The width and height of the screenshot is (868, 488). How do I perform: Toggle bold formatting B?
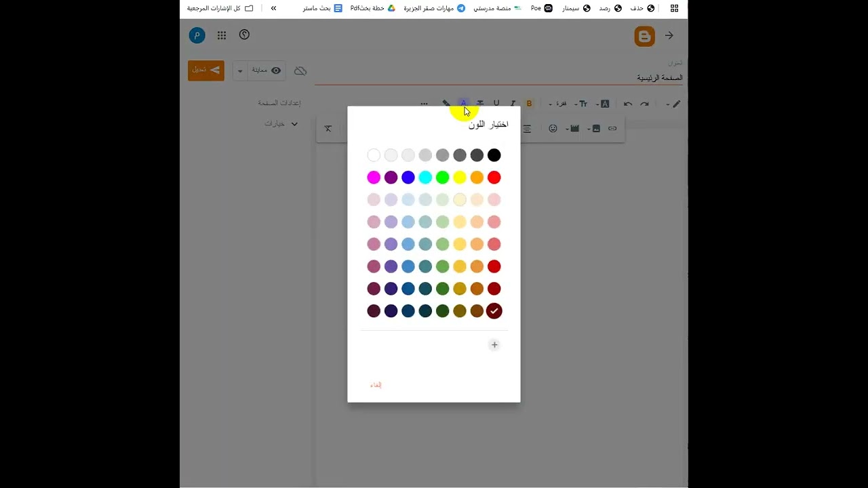[x=530, y=104]
